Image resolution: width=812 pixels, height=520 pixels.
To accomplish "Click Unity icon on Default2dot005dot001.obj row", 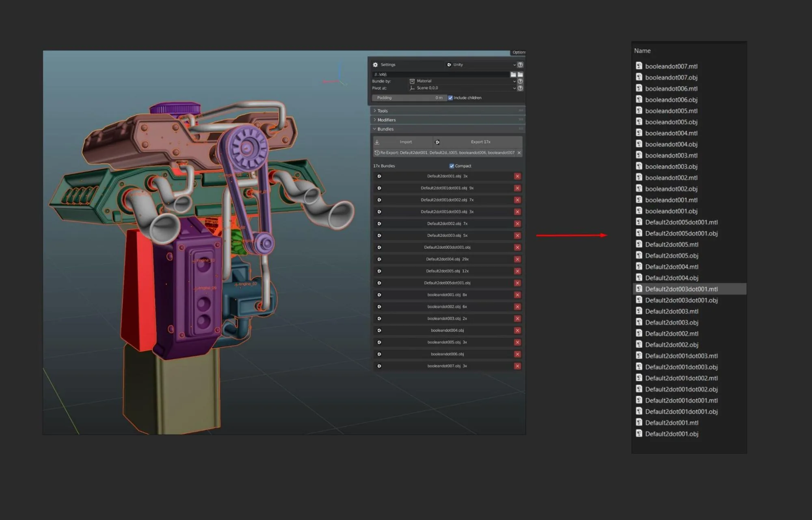I will (379, 283).
